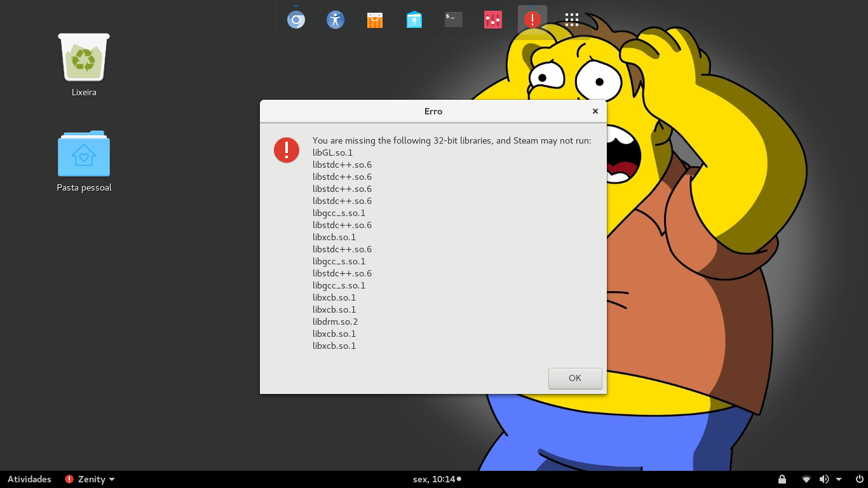Open the pink mixer sliders dock icon

[x=493, y=20]
